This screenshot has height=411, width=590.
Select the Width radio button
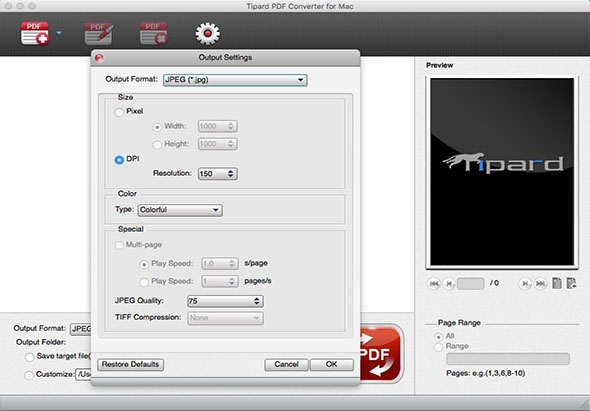pyautogui.click(x=157, y=127)
